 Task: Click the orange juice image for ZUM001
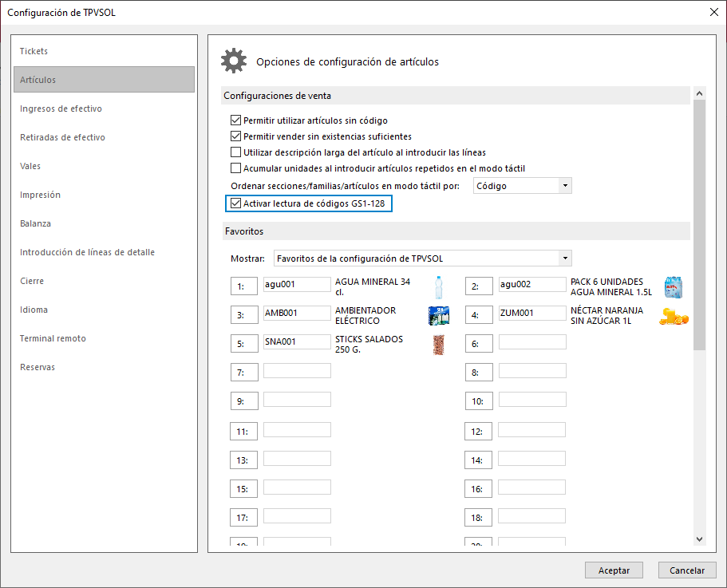point(674,316)
